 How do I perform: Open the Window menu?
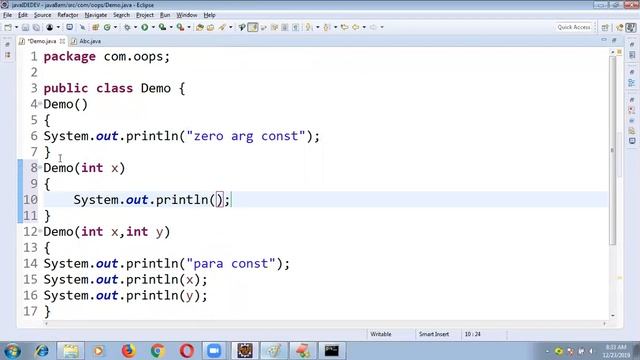(x=187, y=15)
